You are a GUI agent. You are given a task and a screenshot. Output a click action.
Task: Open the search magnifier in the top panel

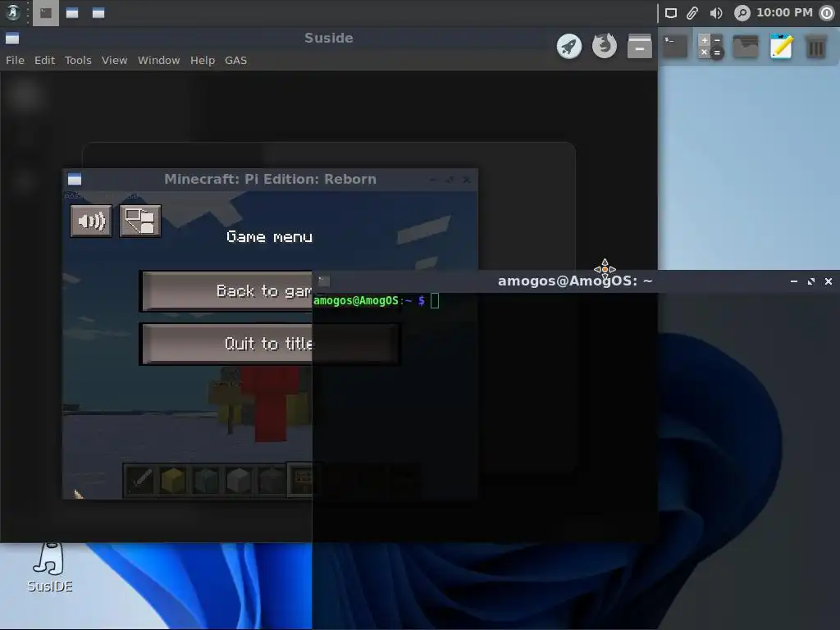tap(742, 13)
